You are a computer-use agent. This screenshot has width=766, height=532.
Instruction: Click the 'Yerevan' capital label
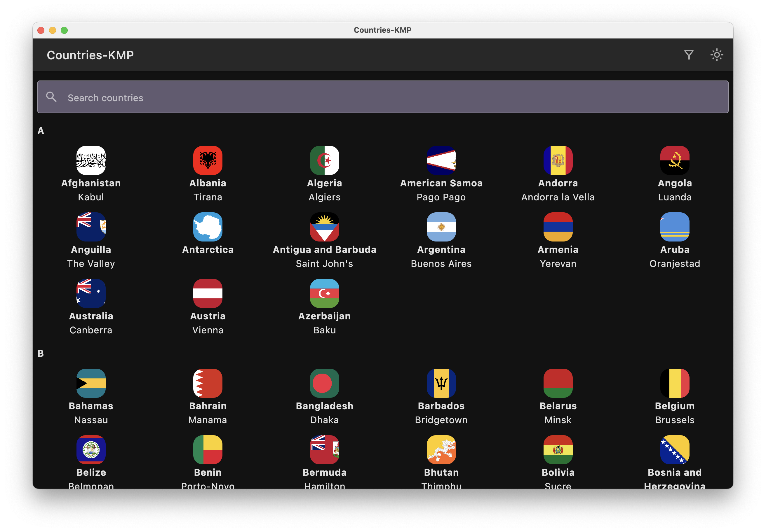tap(558, 264)
